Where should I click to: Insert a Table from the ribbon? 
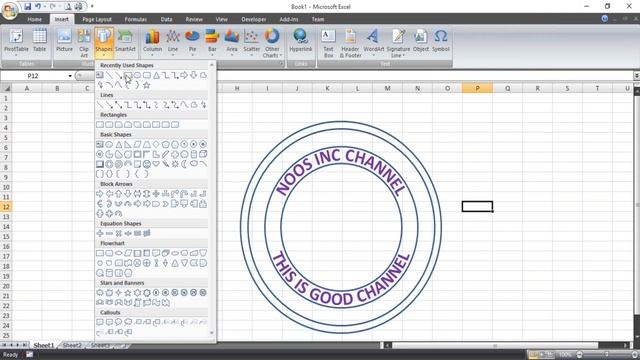40,41
